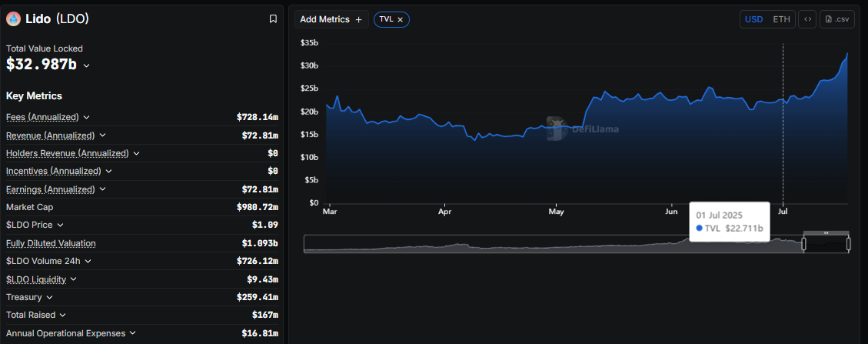Click the Lido droplet logo icon
Image resolution: width=868 pixels, height=344 pixels.
[x=13, y=18]
